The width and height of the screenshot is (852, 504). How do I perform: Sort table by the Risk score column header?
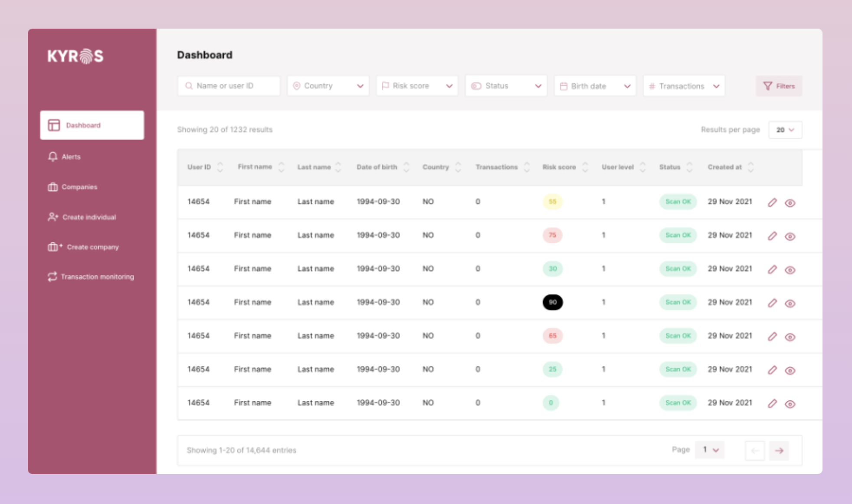click(559, 167)
